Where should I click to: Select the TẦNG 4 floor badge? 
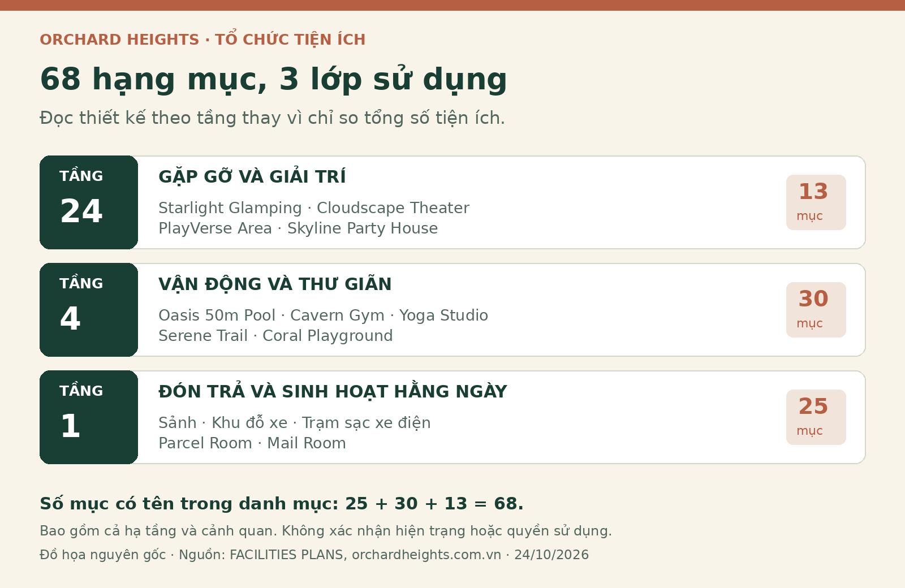click(89, 310)
